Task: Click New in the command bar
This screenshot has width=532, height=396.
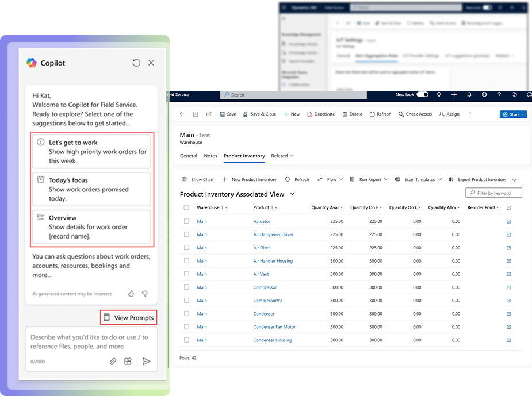Action: 292,114
